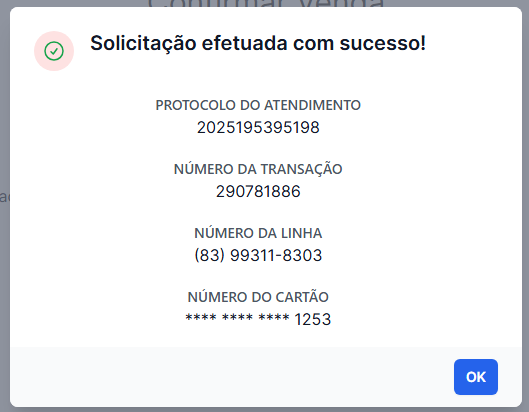Click the 'Confirmar venda' heading behind the dialog
The width and height of the screenshot is (529, 412).
tap(266, 3)
